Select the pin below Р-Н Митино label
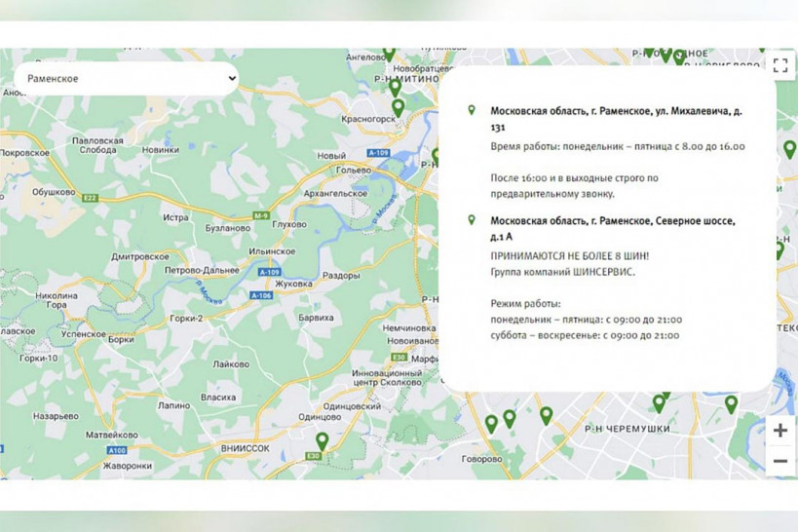 (395, 89)
